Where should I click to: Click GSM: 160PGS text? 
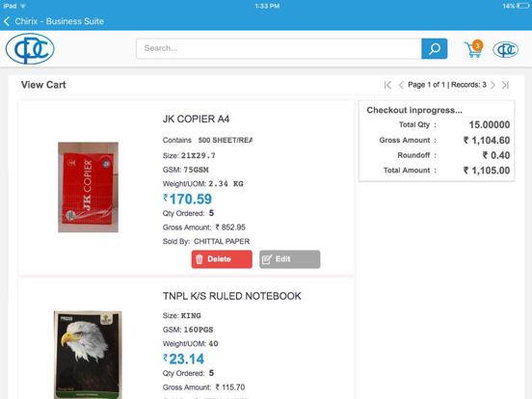188,330
